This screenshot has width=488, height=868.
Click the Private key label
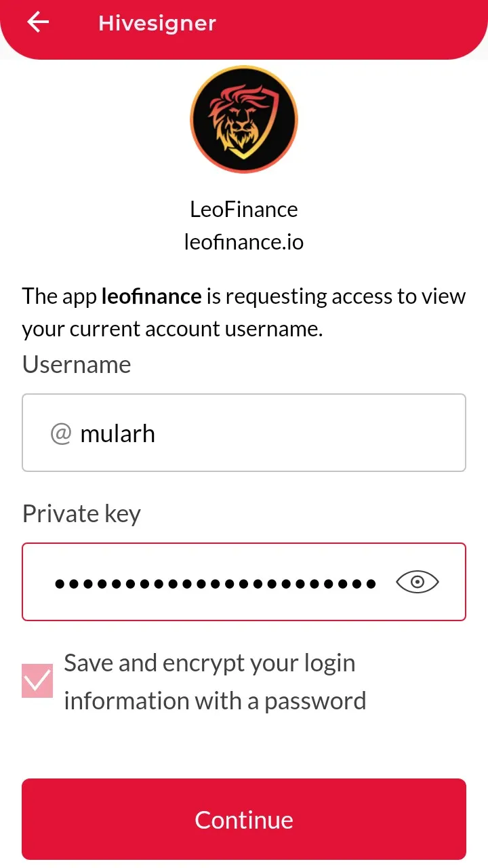pos(81,513)
